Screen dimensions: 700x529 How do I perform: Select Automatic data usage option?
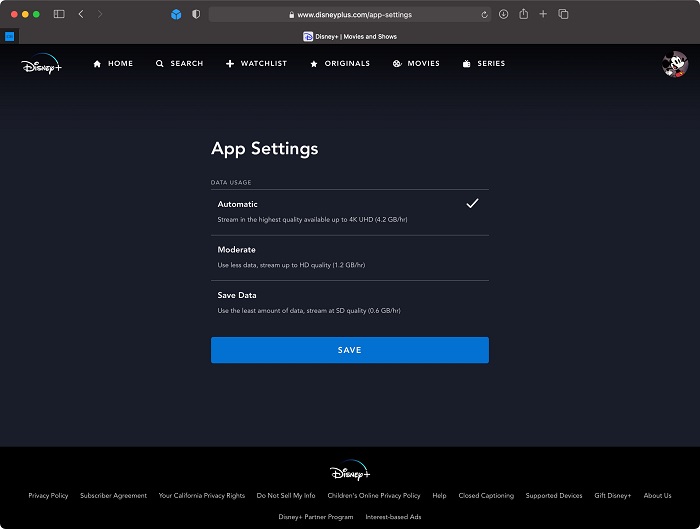click(350, 212)
